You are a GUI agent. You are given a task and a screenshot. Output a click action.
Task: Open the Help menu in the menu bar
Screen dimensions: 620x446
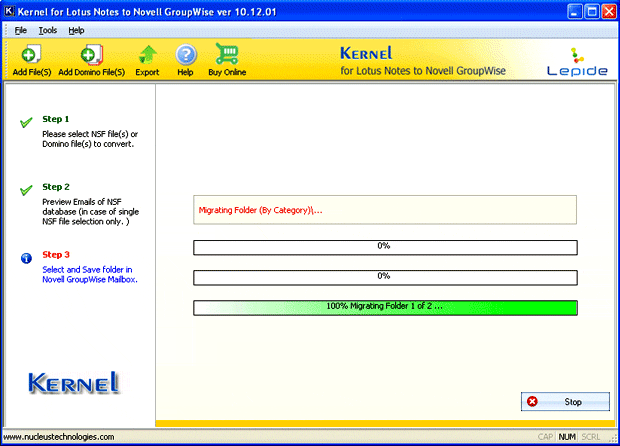pyautogui.click(x=76, y=30)
